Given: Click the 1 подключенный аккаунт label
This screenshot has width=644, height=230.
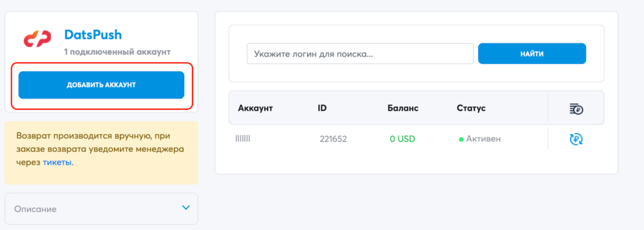Looking at the screenshot, I should 117,52.
